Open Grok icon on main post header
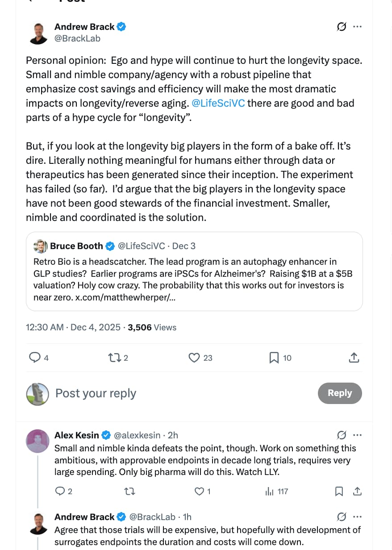Image resolution: width=392 pixels, height=550 pixels. [x=341, y=27]
